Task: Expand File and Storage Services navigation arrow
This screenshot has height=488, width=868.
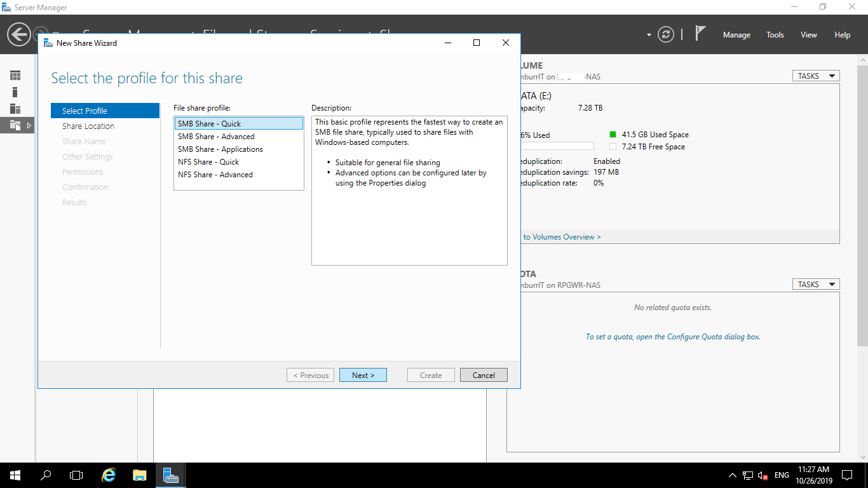Action: pos(29,125)
